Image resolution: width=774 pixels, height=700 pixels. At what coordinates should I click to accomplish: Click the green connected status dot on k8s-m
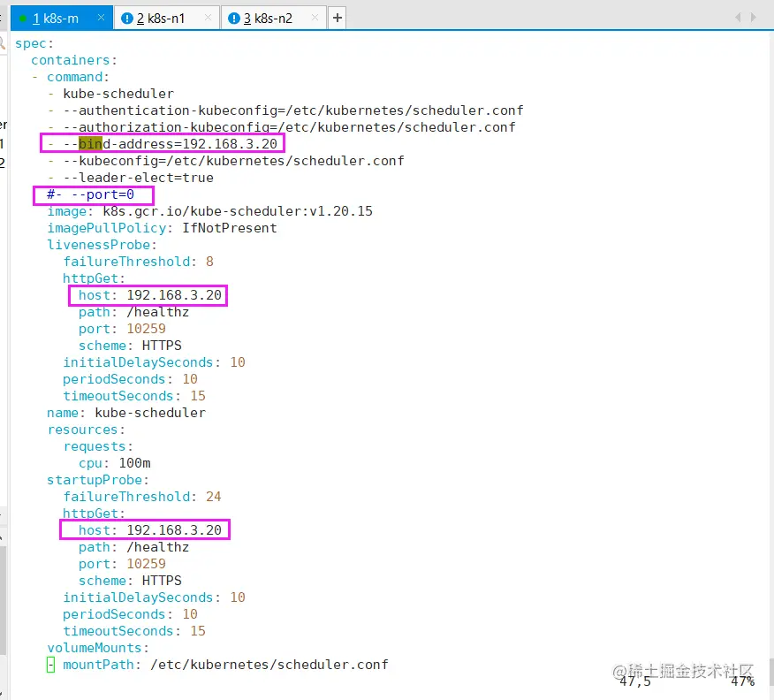click(x=23, y=19)
